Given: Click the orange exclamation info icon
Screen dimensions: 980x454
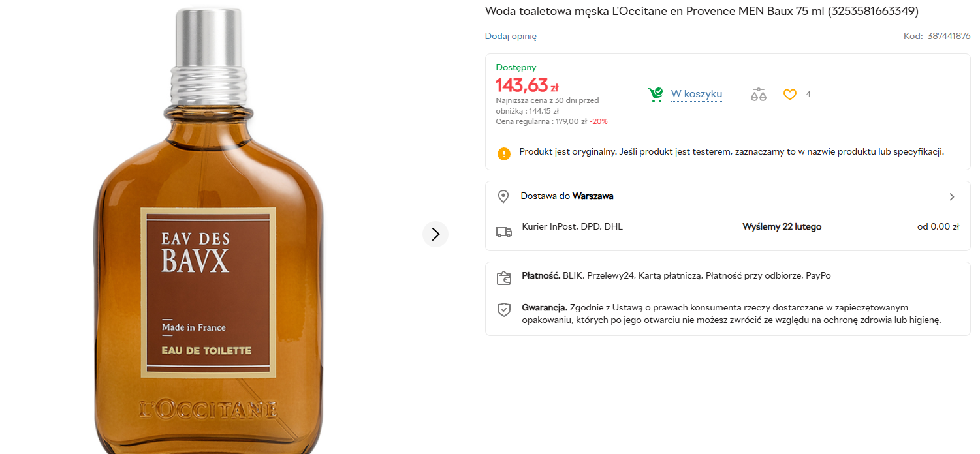Looking at the screenshot, I should [x=504, y=153].
